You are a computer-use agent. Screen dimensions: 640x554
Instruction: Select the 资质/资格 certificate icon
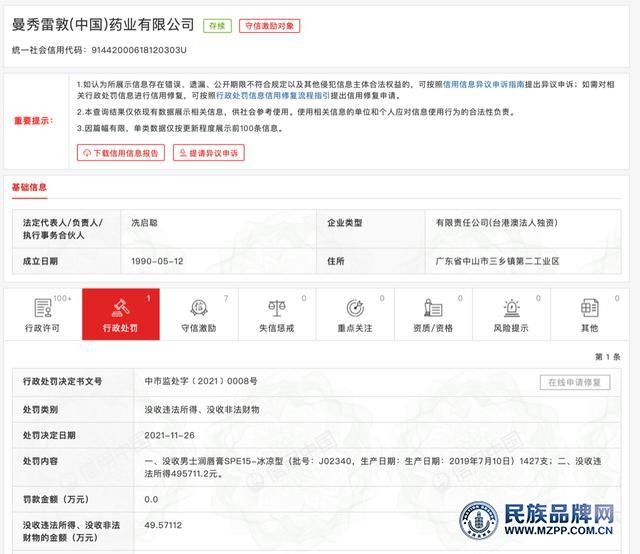tap(432, 308)
